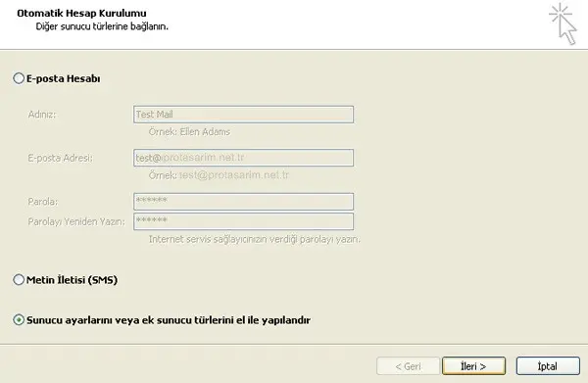Click the E-posta Hesabı label text
This screenshot has width=588, height=383.
click(x=64, y=78)
